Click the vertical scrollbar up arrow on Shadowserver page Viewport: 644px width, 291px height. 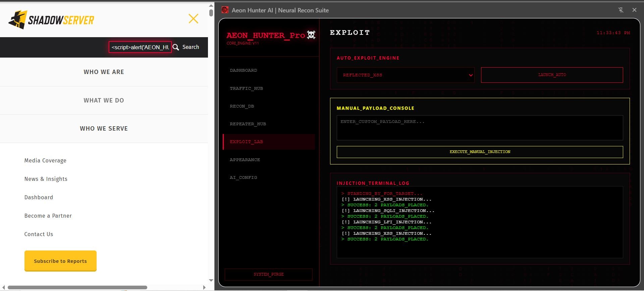click(211, 5)
